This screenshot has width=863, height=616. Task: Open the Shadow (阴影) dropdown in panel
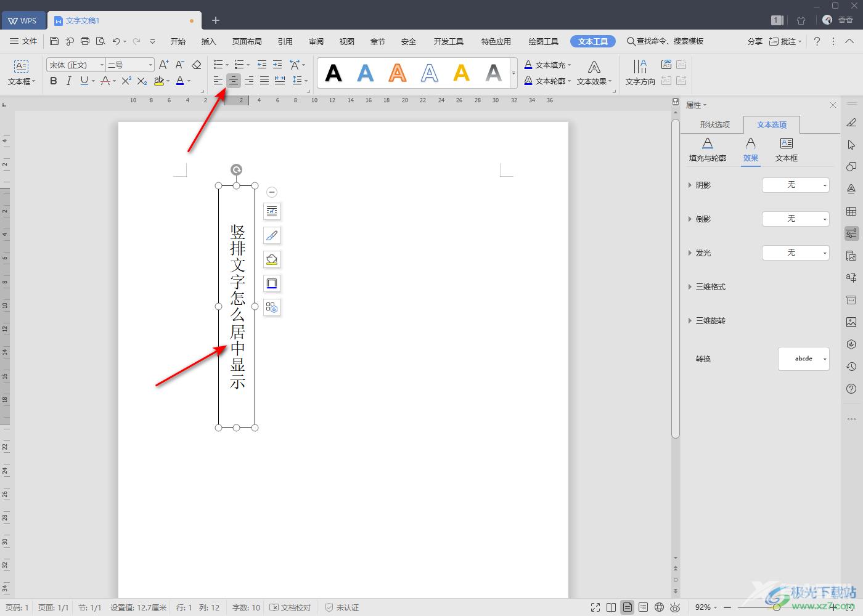pyautogui.click(x=796, y=185)
